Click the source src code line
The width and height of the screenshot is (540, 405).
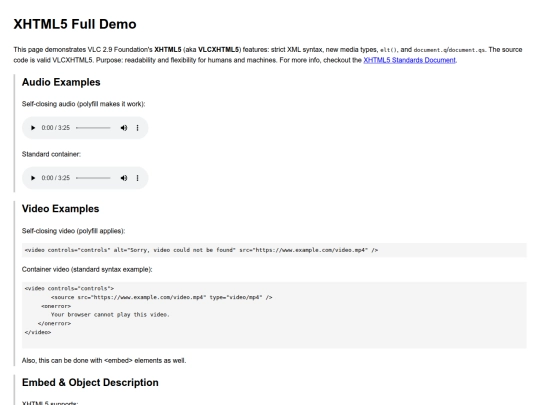pos(162,297)
